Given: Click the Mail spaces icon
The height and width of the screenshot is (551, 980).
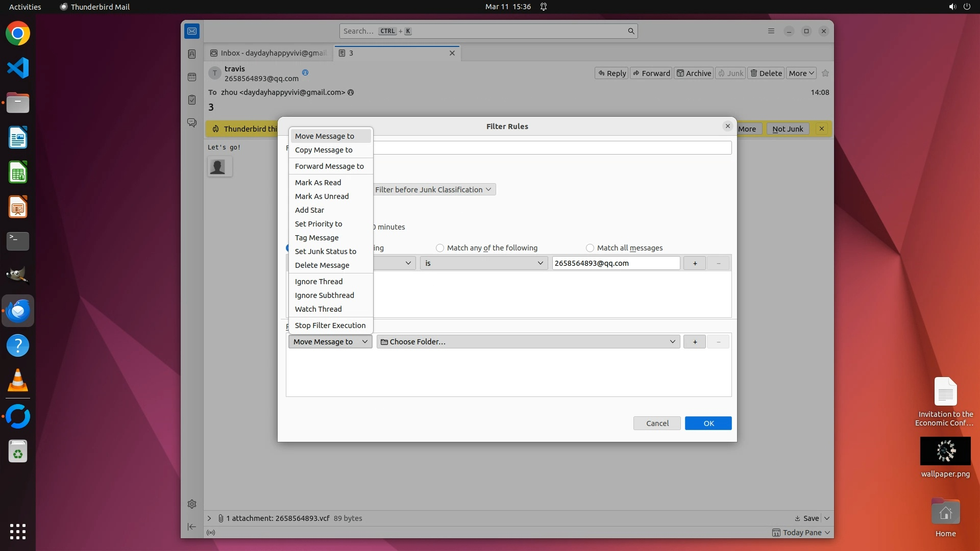Looking at the screenshot, I should (192, 31).
